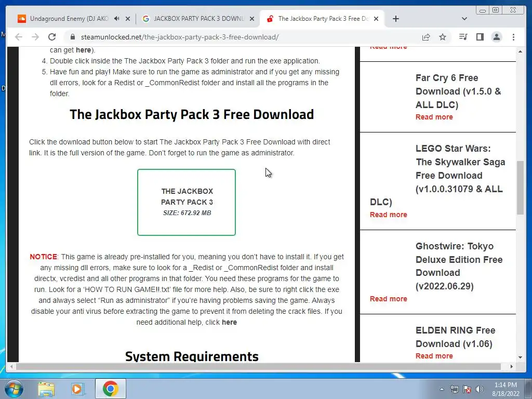Click the horizontal scrollbar left arrow

click(11, 366)
